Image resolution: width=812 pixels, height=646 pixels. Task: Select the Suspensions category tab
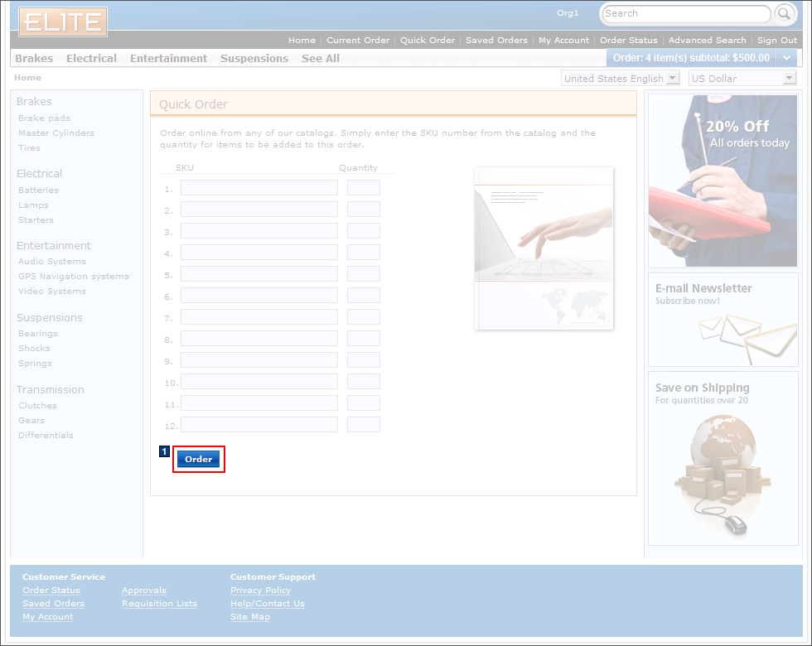[x=254, y=59]
